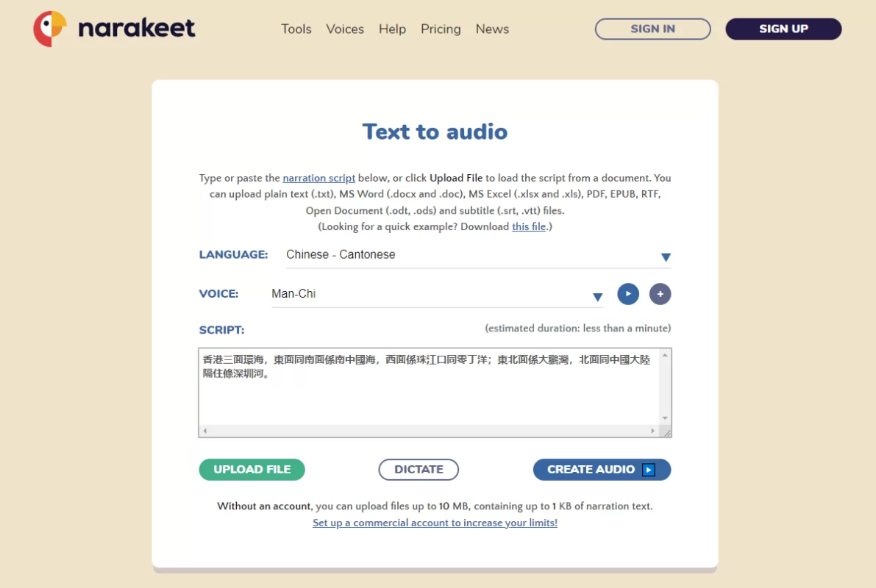Viewport: 876px width, 588px height.
Task: Open the Man-Chi voice selector
Action: 437,294
